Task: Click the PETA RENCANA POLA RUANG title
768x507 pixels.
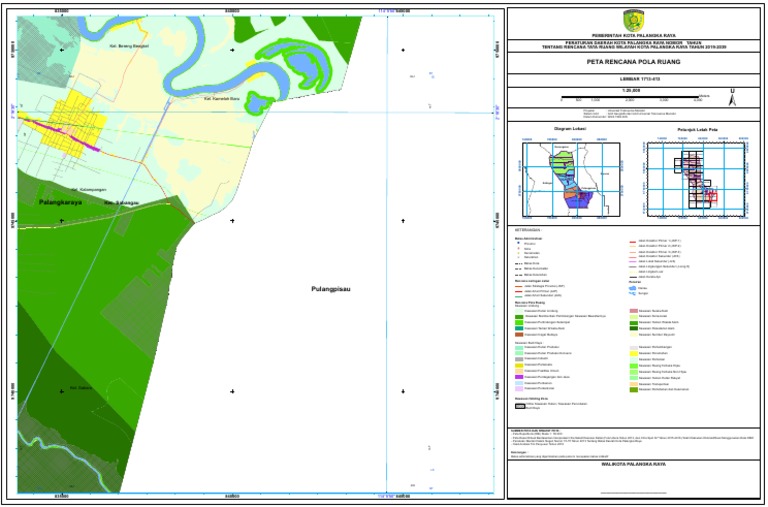Action: [633, 61]
